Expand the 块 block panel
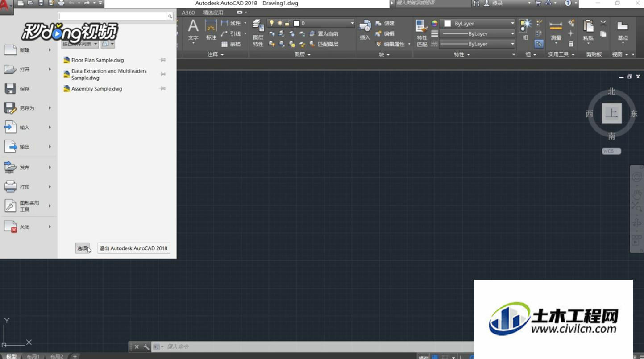644x359 pixels. click(x=384, y=54)
